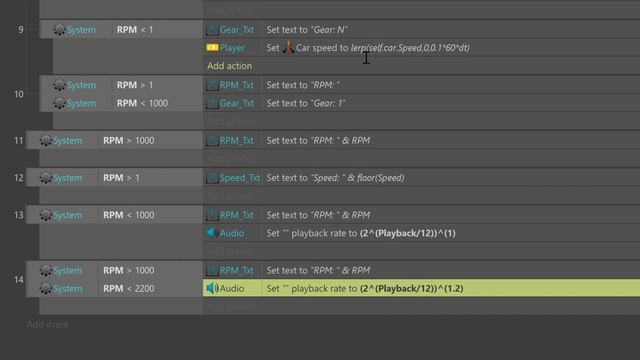Select action Set text to "Speed: " & floor(Speed)
The width and height of the screenshot is (640, 360).
point(335,178)
